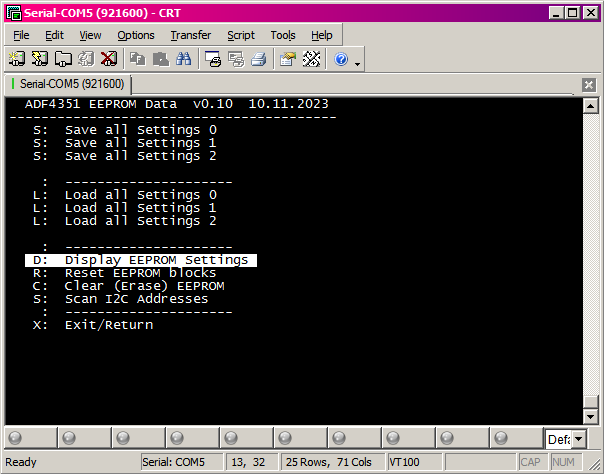Click the 'Clear (Erase) EEPROM' line
The image size is (604, 474).
129,286
